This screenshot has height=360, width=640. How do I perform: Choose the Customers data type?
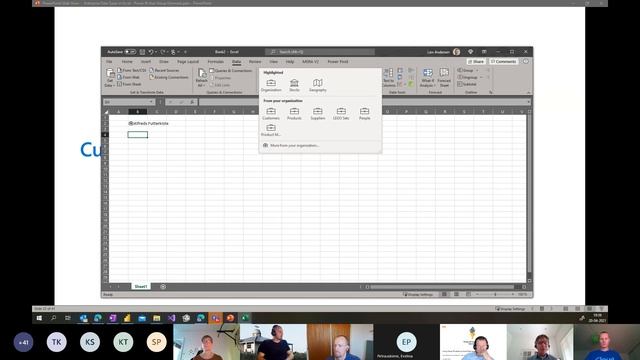coord(271,113)
